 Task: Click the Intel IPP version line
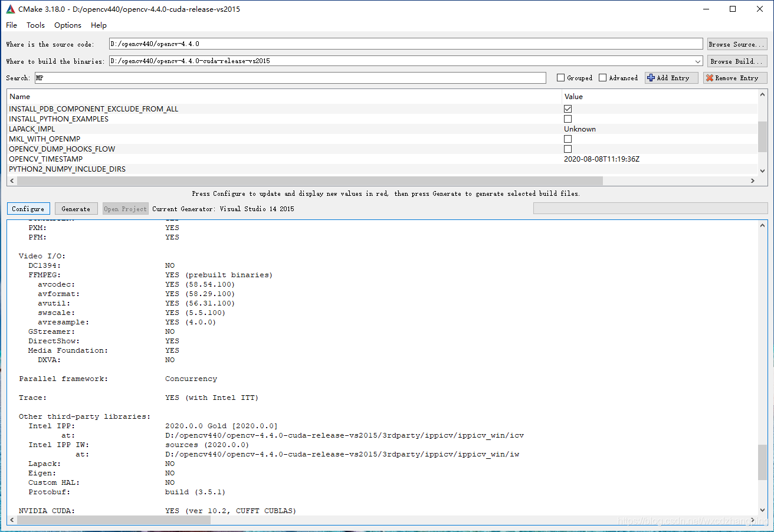tap(153, 426)
